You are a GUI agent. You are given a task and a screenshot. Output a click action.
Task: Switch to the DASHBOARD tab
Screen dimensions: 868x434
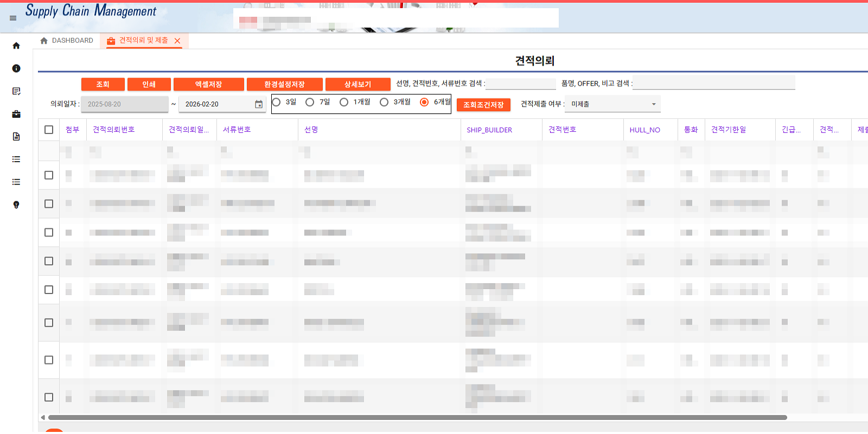pyautogui.click(x=67, y=41)
